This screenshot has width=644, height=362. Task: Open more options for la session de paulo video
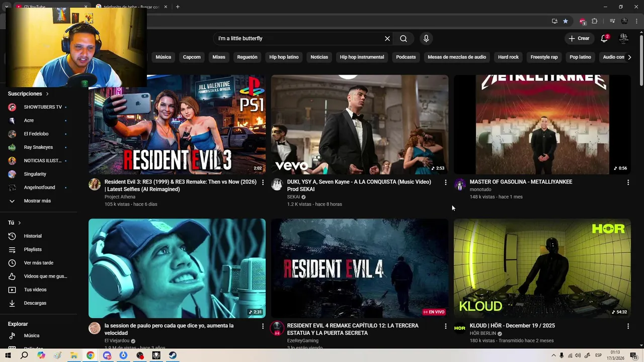click(x=263, y=326)
